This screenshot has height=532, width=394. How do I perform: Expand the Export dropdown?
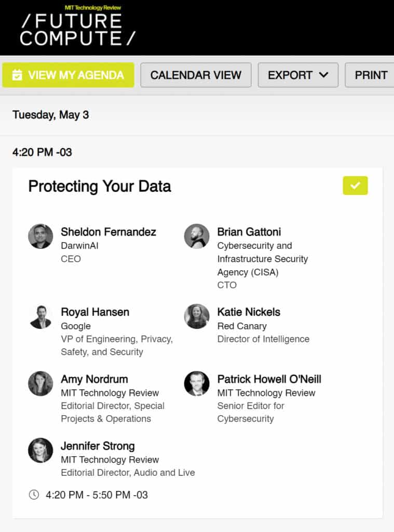click(x=298, y=75)
